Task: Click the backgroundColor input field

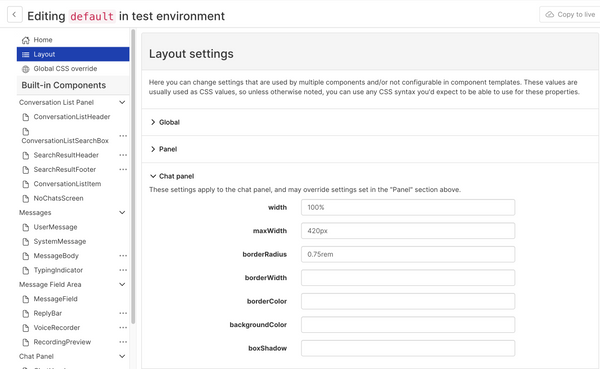Action: [408, 325]
